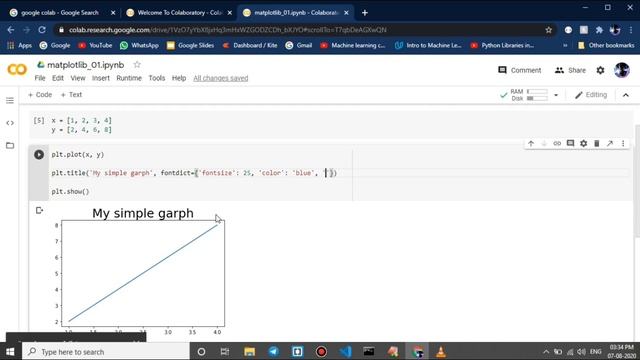Image resolution: width=640 pixels, height=360 pixels.
Task: Collapse the header with the chevron
Action: click(625, 95)
